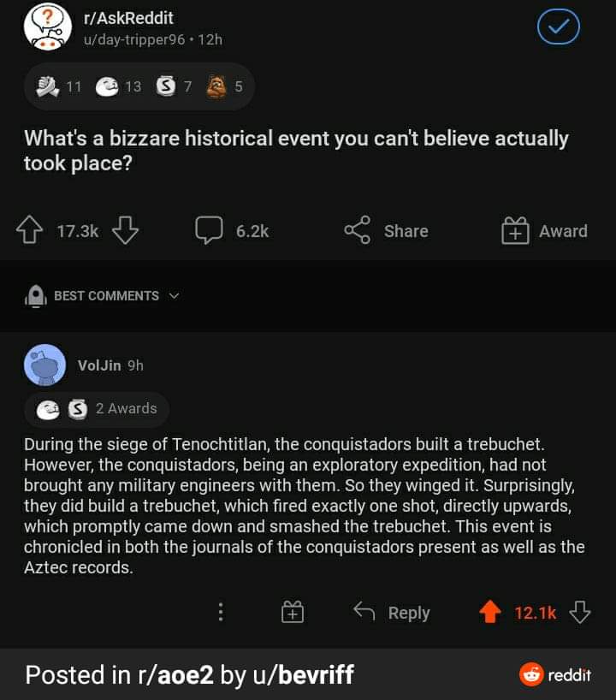Reply to VolJin's comment
616x700 pixels.
[x=392, y=613]
